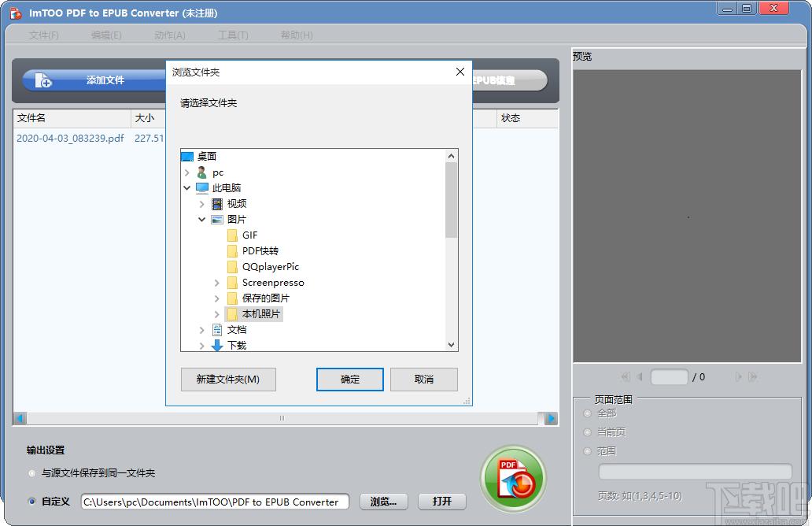812x526 pixels.
Task: Click the Pictures library icon
Action: tap(217, 220)
